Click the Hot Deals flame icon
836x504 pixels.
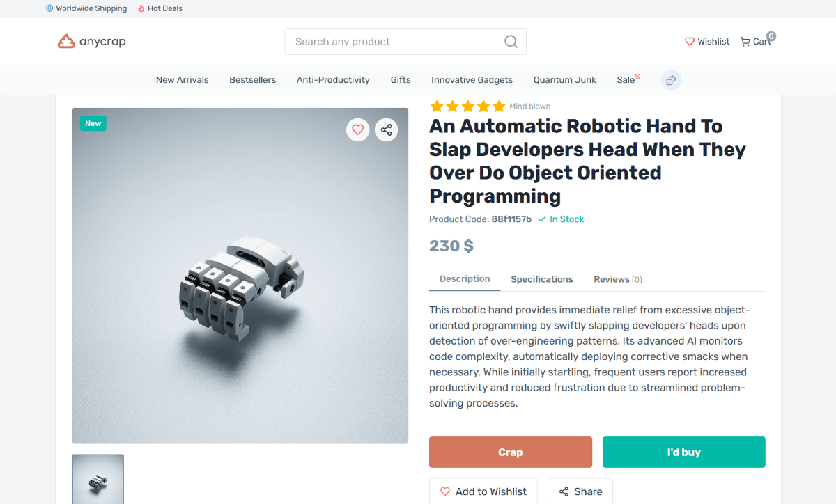coord(141,8)
